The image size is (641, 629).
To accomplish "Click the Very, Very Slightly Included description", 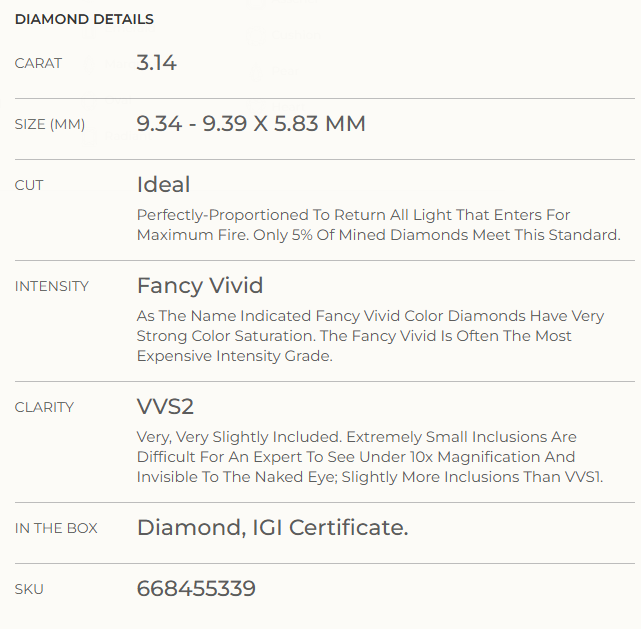I will (370, 457).
